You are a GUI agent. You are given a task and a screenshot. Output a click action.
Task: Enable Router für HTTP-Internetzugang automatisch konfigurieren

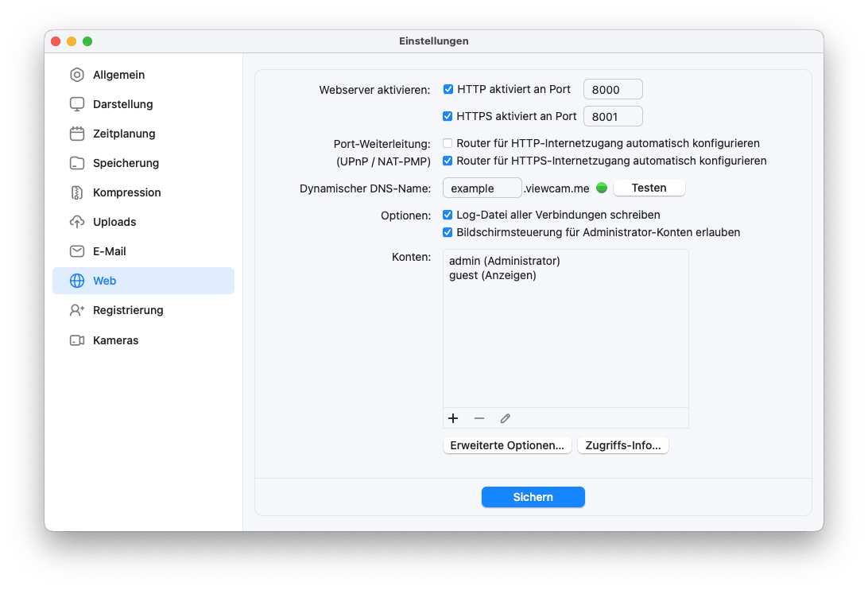pos(448,144)
